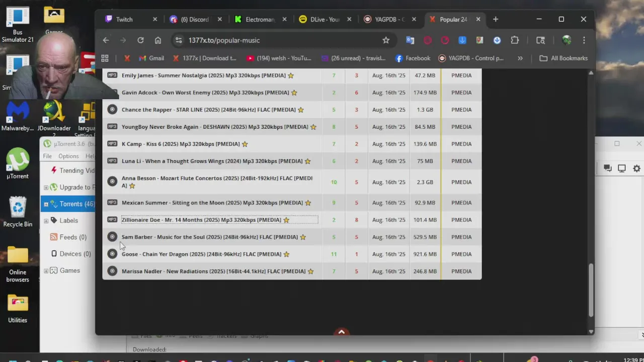The width and height of the screenshot is (644, 362).
Task: Close the Twitch tab
Action: pyautogui.click(x=155, y=19)
